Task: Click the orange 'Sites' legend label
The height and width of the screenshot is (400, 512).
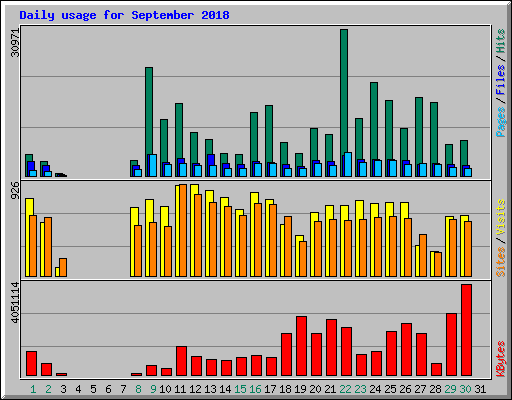Action: pyautogui.click(x=501, y=262)
